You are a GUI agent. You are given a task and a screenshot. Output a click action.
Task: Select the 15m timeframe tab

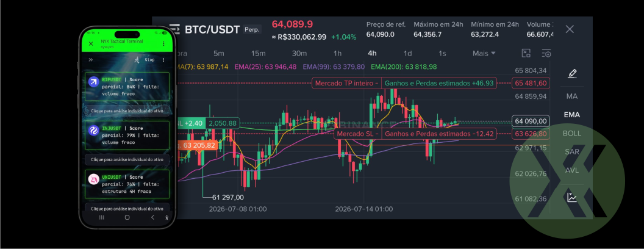[258, 54]
